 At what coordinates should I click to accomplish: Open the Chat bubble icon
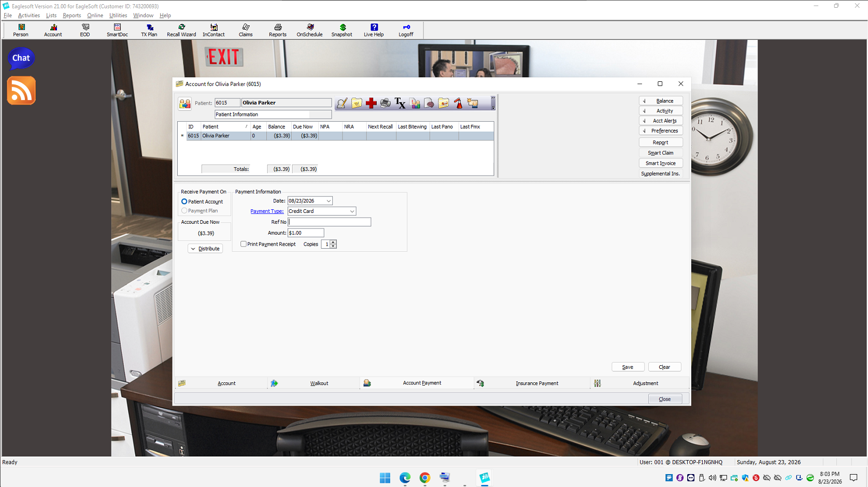(x=21, y=58)
